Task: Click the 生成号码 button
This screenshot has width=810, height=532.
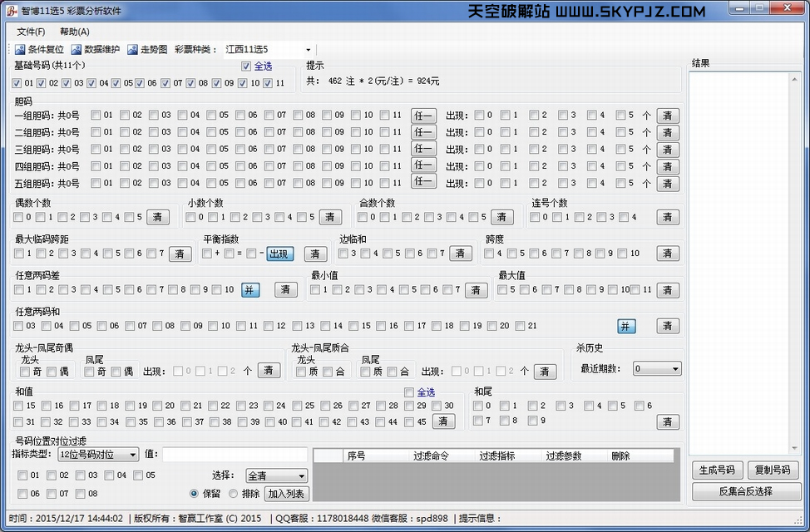Action: 716,470
